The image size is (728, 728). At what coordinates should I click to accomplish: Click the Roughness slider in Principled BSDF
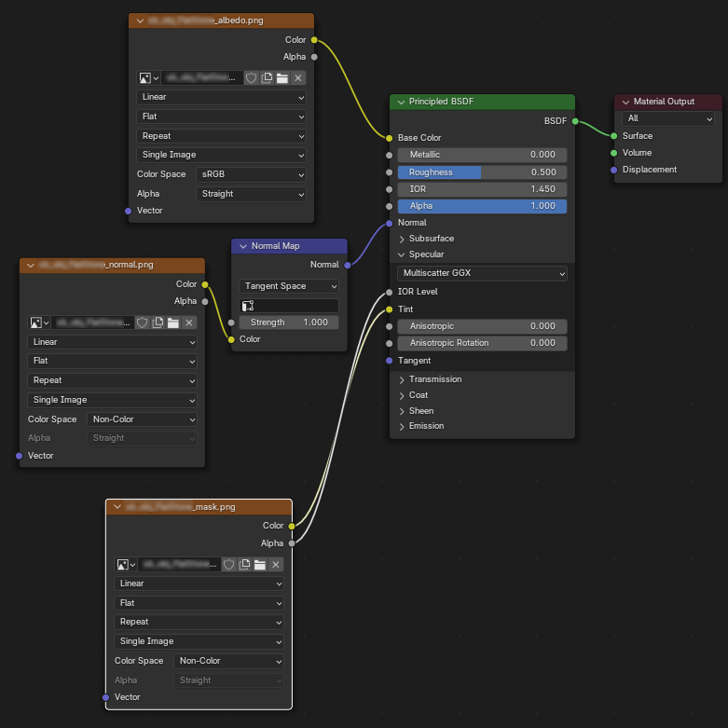tap(482, 172)
